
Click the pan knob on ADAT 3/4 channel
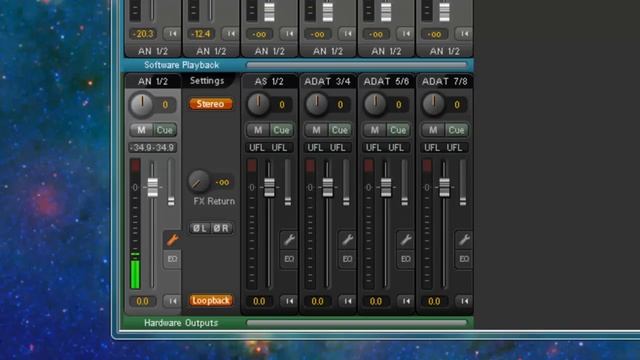pyautogui.click(x=316, y=104)
